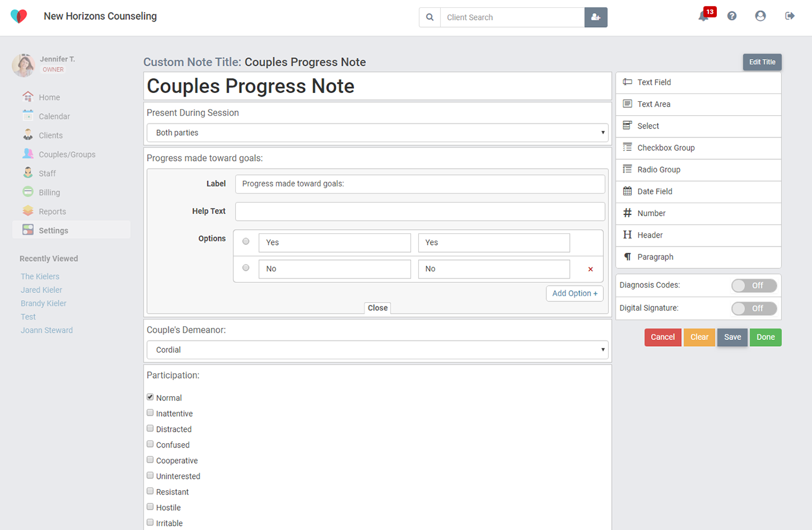This screenshot has width=812, height=530.
Task: Click the add new client icon button
Action: click(x=596, y=17)
